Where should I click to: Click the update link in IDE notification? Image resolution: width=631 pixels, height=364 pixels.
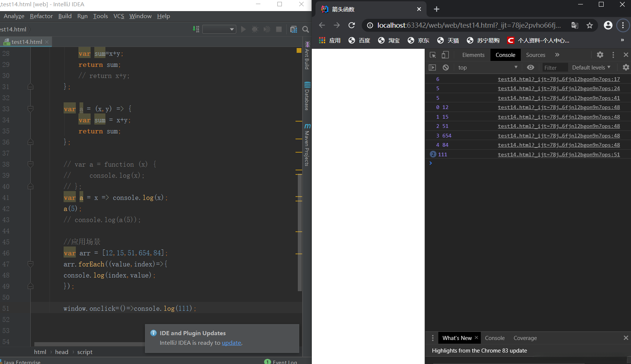tap(231, 343)
